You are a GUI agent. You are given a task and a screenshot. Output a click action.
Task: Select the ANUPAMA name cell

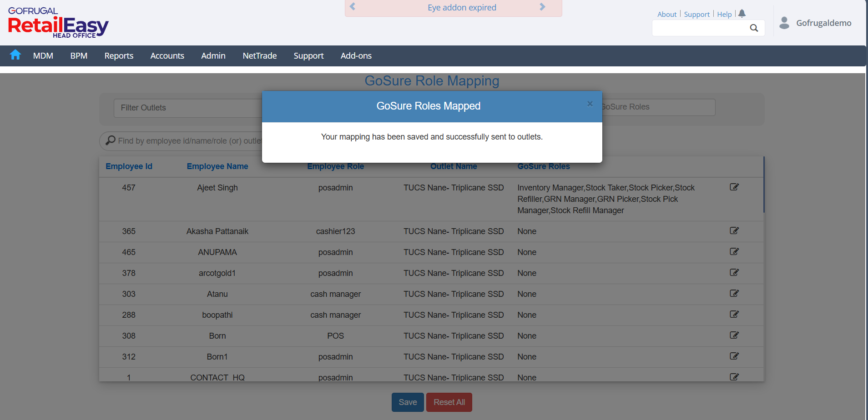[x=217, y=252]
